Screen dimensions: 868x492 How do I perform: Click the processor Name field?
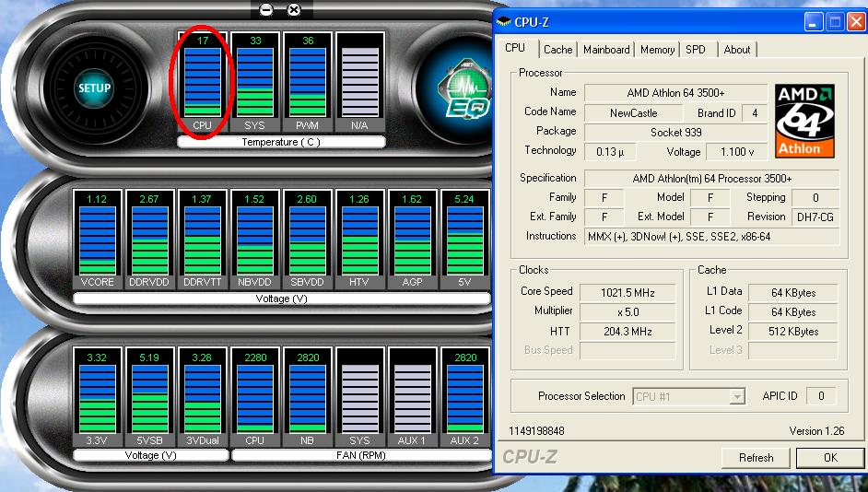pos(675,93)
